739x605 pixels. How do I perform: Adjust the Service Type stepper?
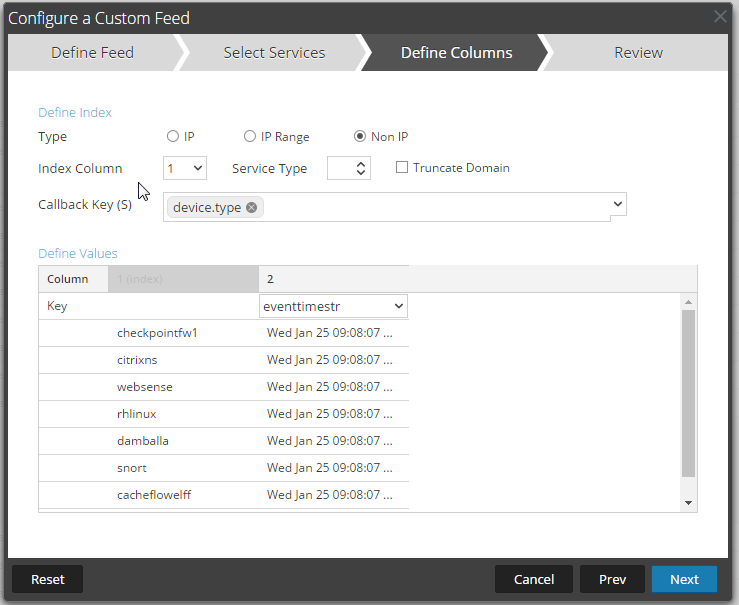point(361,168)
